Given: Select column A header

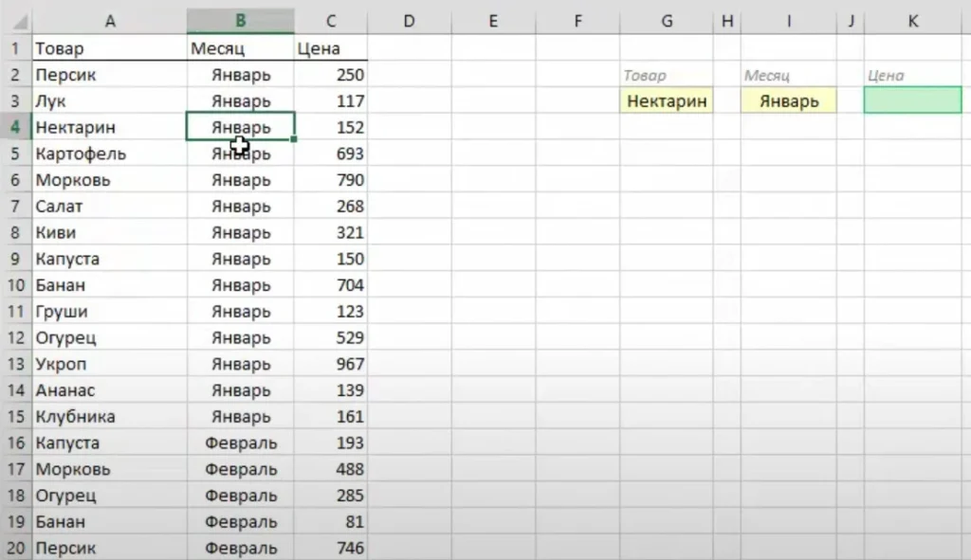Looking at the screenshot, I should [x=110, y=21].
